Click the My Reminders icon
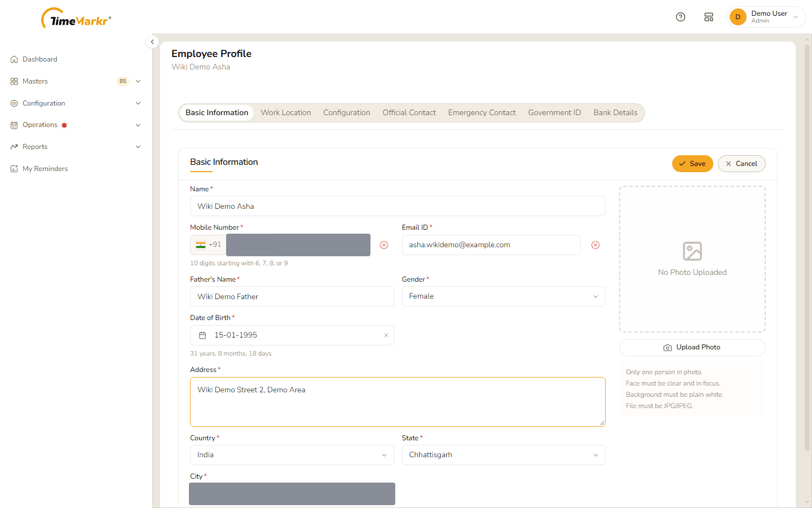 tap(14, 169)
